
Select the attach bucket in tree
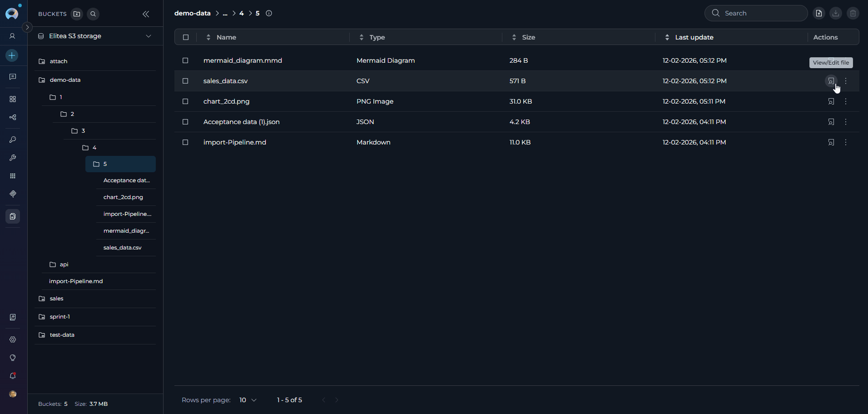(95, 61)
